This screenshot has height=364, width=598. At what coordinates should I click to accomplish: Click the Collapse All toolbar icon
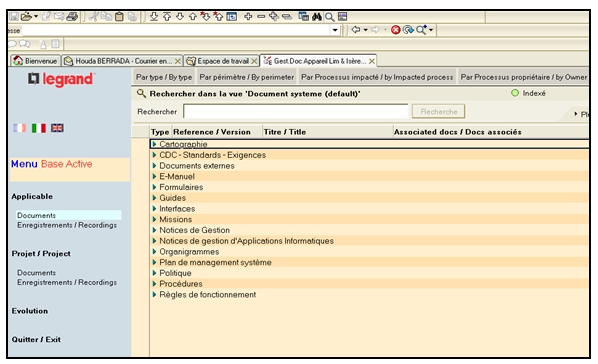coord(286,16)
